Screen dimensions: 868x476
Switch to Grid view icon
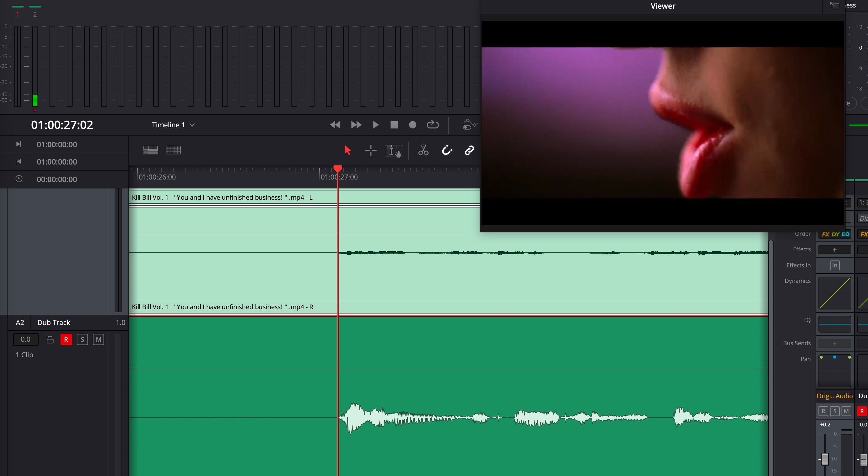pyautogui.click(x=173, y=150)
